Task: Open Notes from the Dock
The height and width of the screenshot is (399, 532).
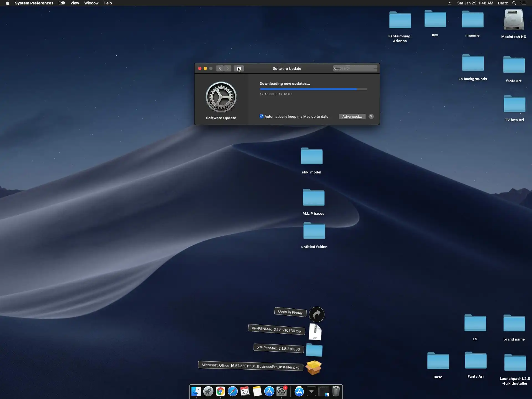Action: point(257,391)
